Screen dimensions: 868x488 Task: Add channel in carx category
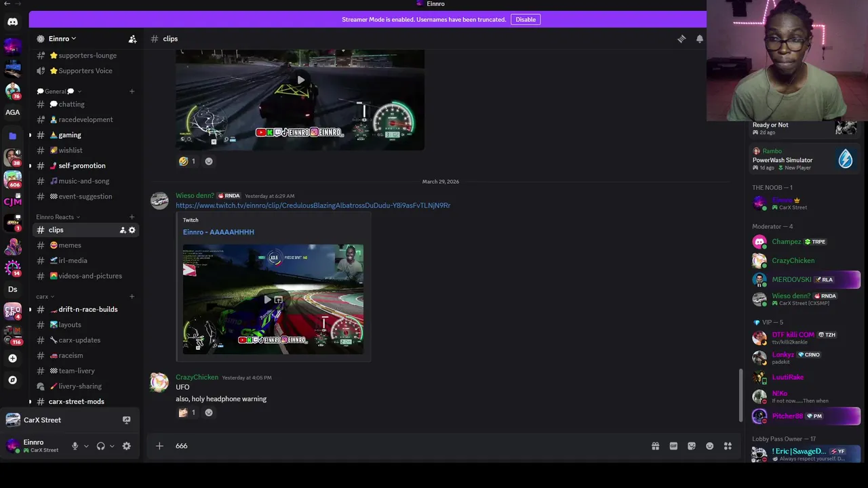132,296
